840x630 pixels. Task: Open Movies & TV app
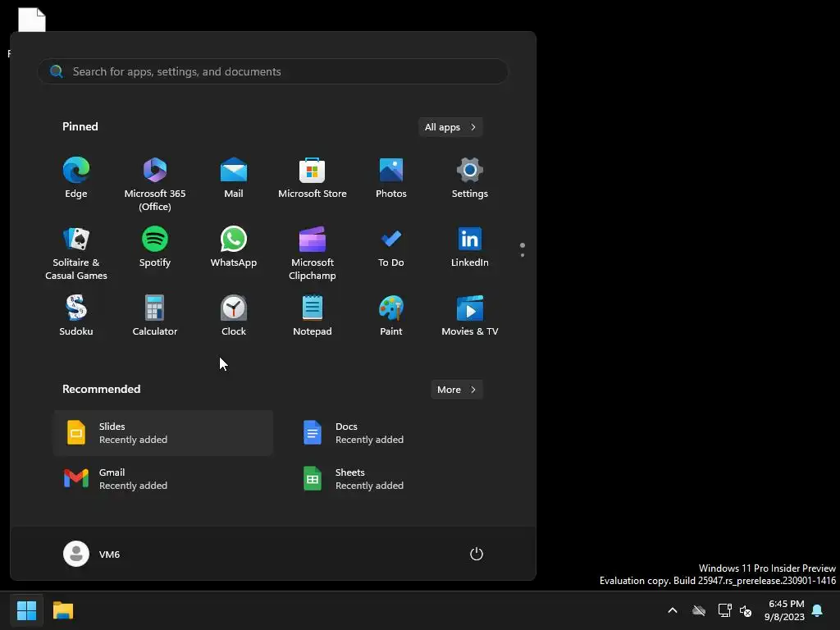[470, 316]
